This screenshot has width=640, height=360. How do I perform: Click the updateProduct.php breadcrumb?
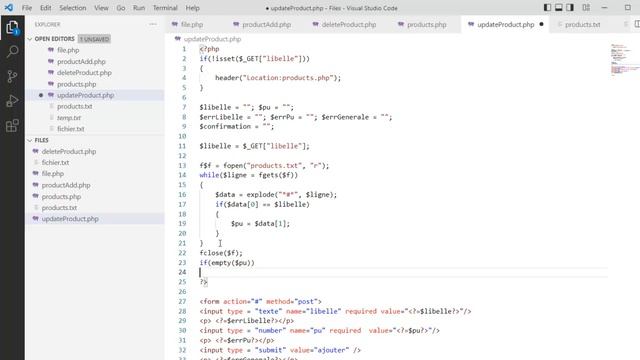pyautogui.click(x=212, y=39)
